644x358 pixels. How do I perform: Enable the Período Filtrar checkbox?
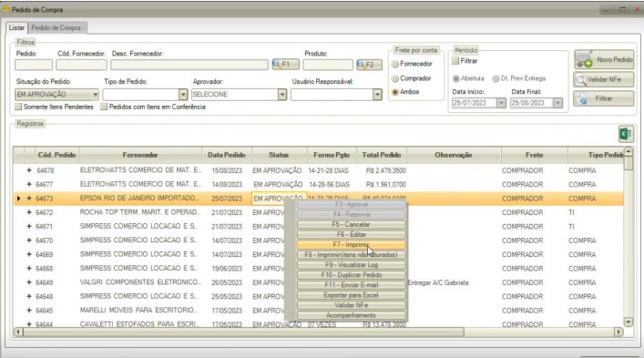point(455,61)
